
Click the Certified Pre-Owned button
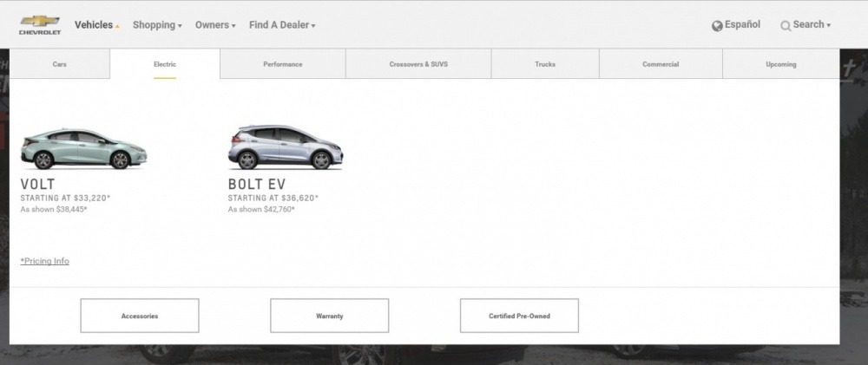coord(519,316)
